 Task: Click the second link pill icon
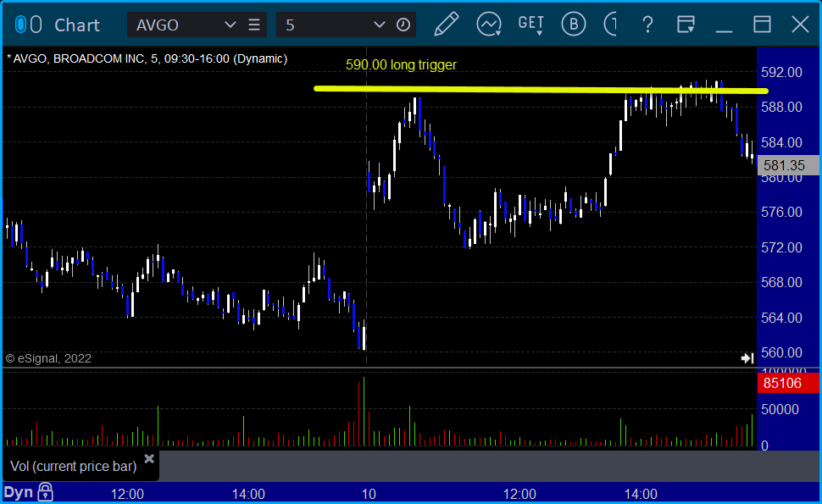click(x=36, y=25)
